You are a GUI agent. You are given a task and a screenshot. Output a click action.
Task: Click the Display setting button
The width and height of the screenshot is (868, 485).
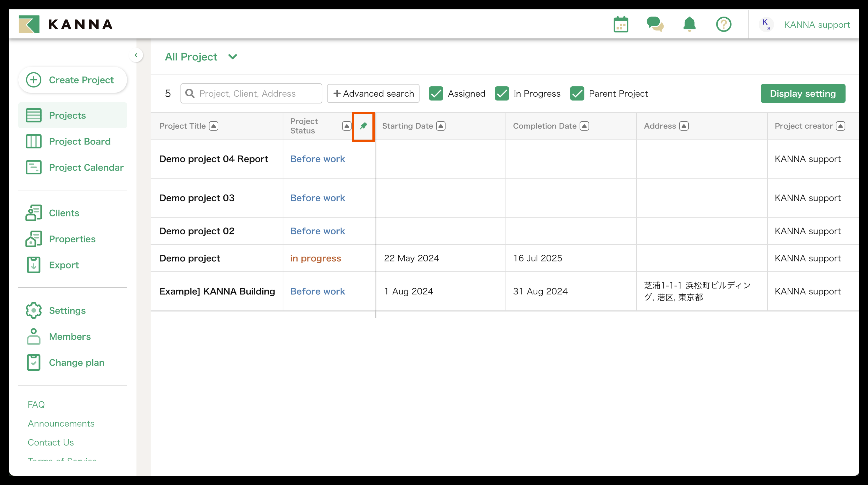tap(802, 93)
